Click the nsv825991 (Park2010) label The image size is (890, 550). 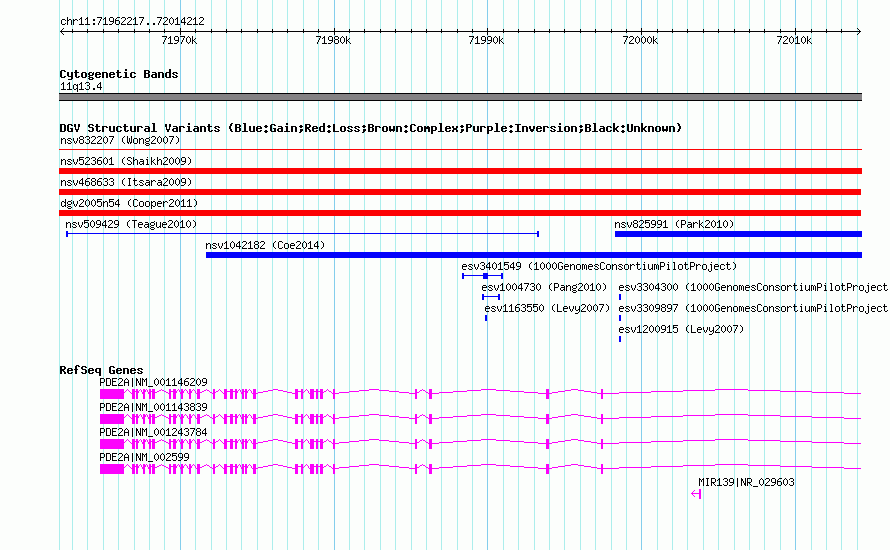click(674, 224)
